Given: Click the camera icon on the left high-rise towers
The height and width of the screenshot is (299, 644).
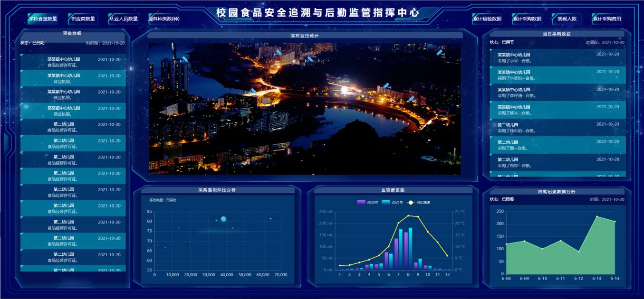Looking at the screenshot, I should point(183,59).
